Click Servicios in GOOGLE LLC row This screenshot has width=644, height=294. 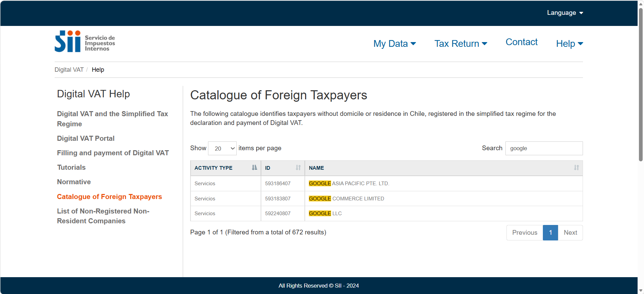[x=226, y=214]
